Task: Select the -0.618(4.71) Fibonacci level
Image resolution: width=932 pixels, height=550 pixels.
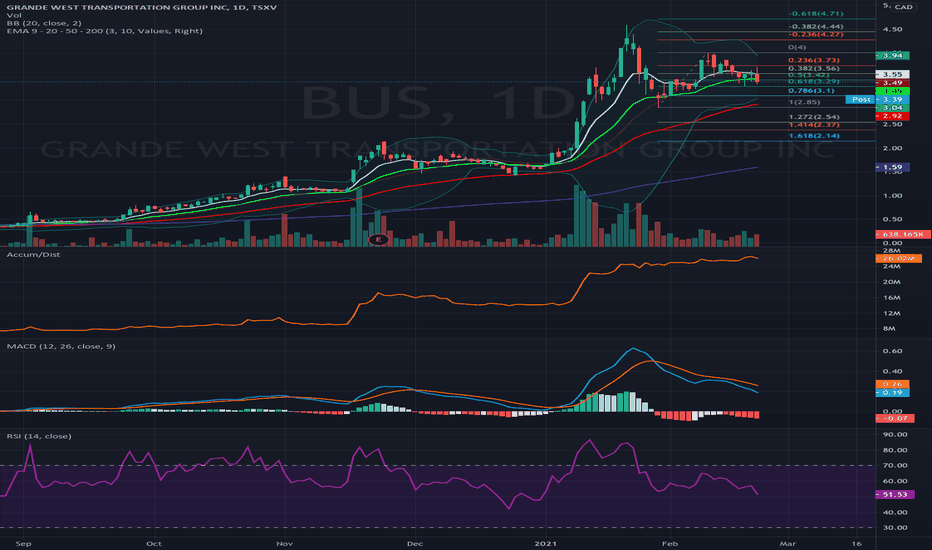Action: (x=816, y=13)
